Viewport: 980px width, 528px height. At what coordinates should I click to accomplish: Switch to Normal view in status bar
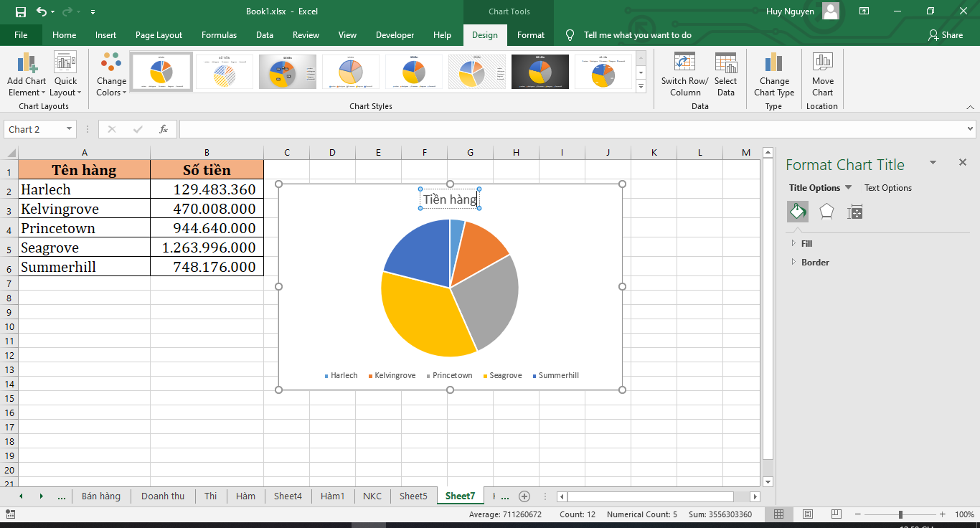pos(779,514)
